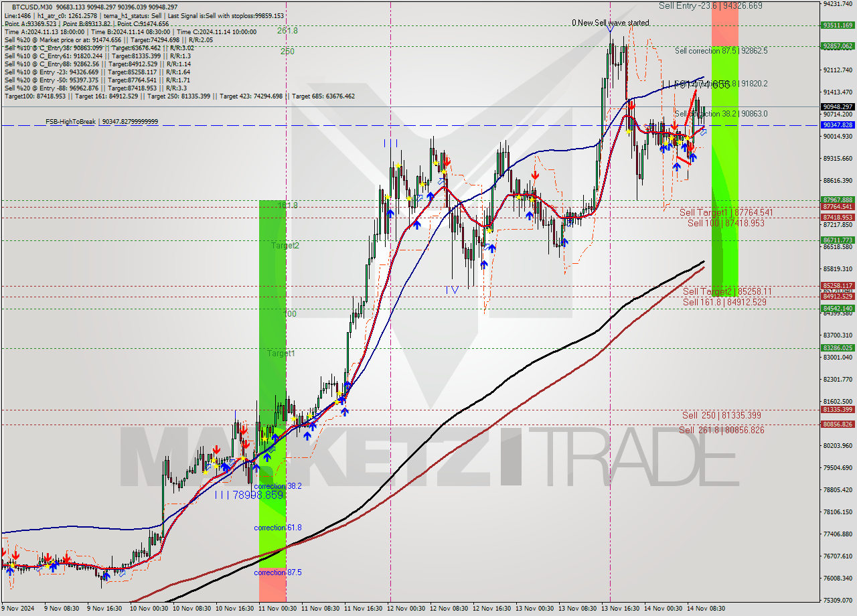
Task: Click the green price tag 86711.773
Action: (838, 240)
